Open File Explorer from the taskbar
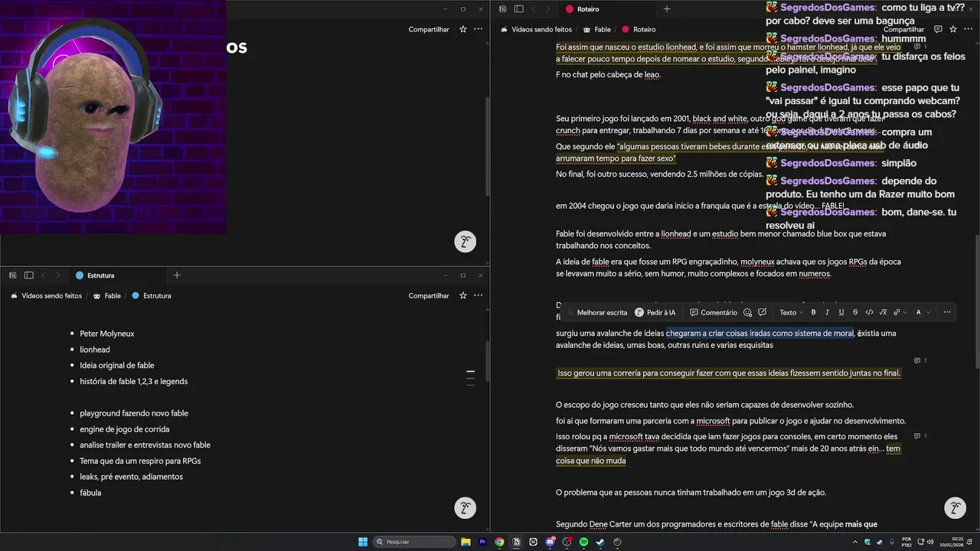Viewport: 980px width, 551px height. coord(465,542)
